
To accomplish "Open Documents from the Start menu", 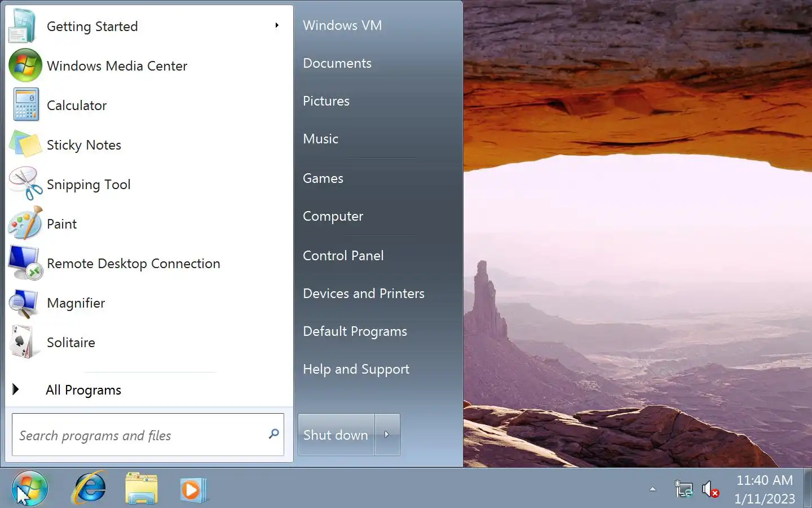I will point(337,63).
